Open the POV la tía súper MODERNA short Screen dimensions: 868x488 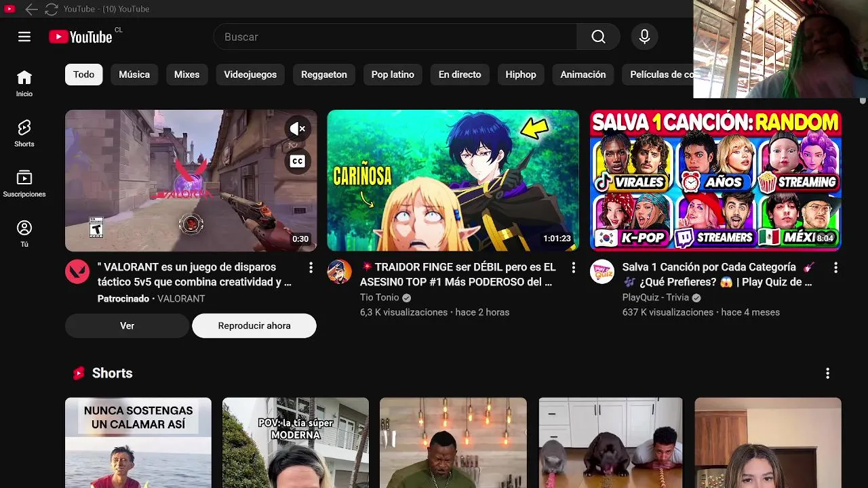click(x=296, y=443)
